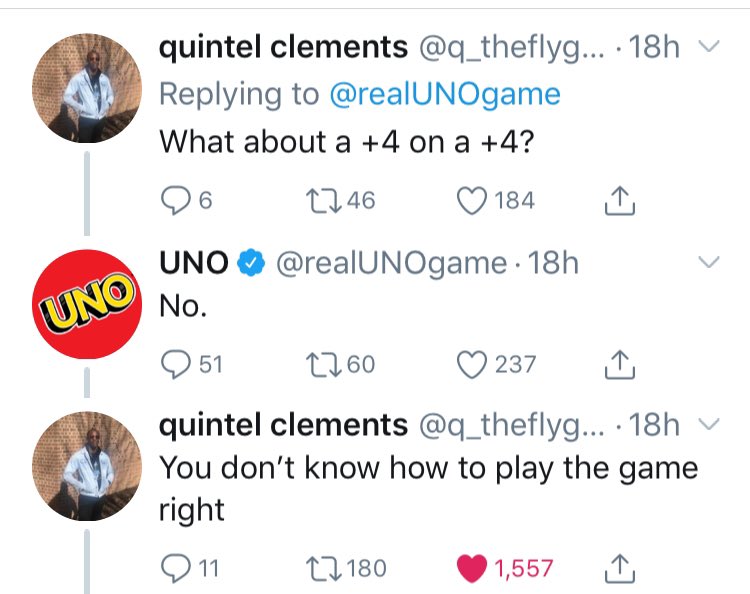The width and height of the screenshot is (750, 594).
Task: Like UNO's "No." tweet
Action: 471,365
